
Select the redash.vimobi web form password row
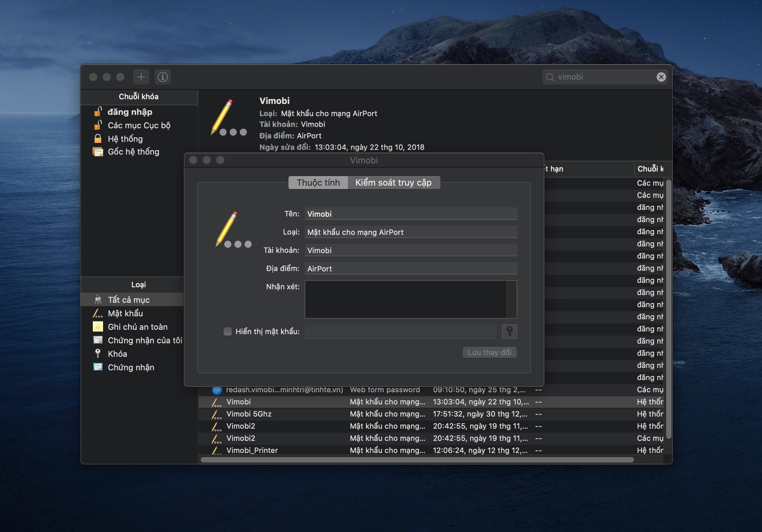coord(431,390)
